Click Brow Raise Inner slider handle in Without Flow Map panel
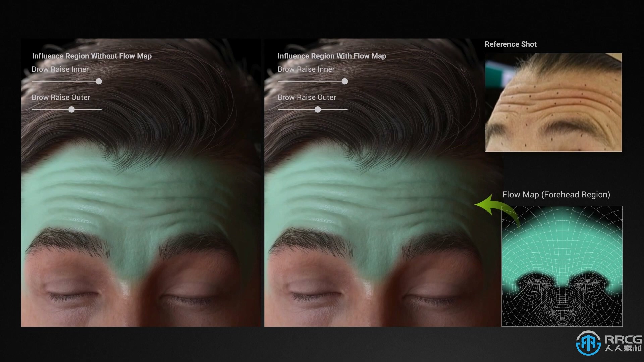Viewport: 644px width, 362px height. coord(99,81)
